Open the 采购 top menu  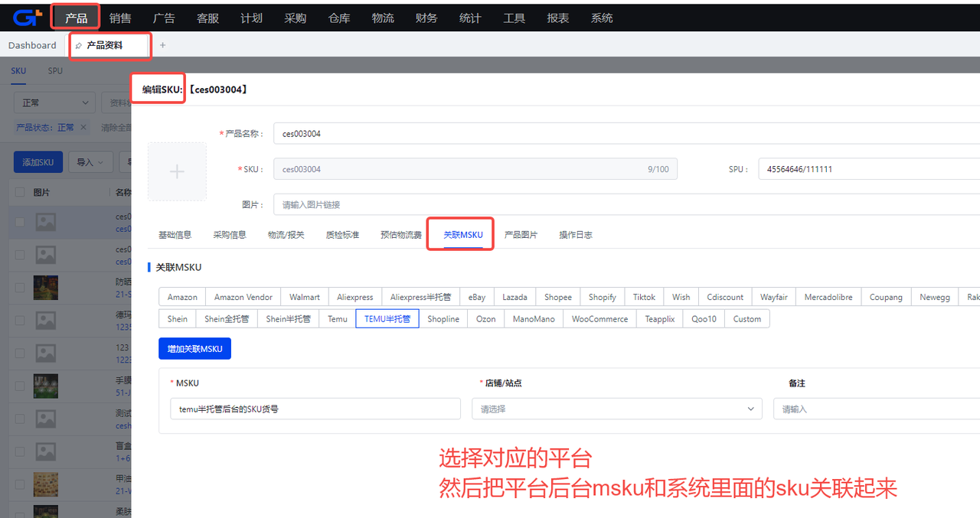coord(295,18)
